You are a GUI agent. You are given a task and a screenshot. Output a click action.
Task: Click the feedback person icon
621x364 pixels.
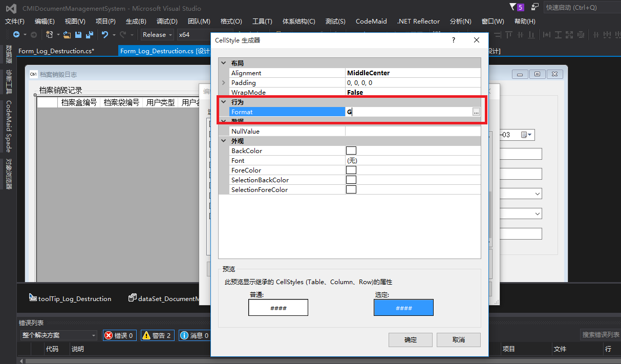pos(535,7)
